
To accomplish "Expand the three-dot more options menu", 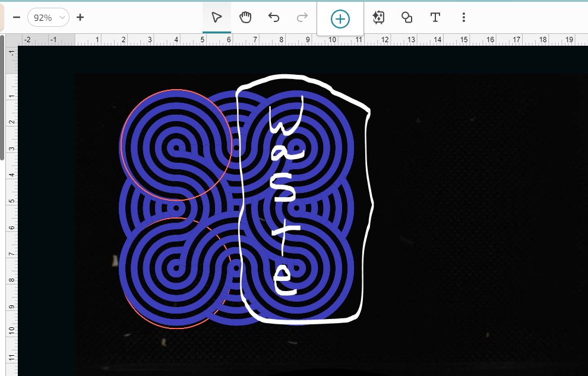I will click(x=464, y=17).
